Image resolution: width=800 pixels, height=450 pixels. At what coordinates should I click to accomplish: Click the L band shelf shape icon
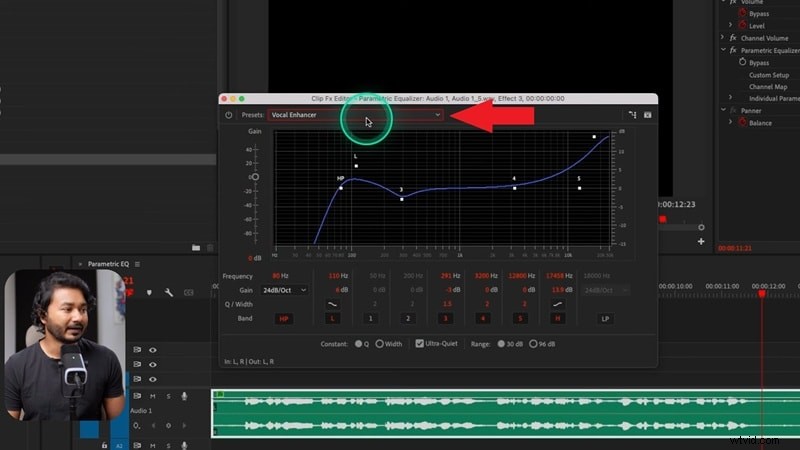tap(333, 305)
